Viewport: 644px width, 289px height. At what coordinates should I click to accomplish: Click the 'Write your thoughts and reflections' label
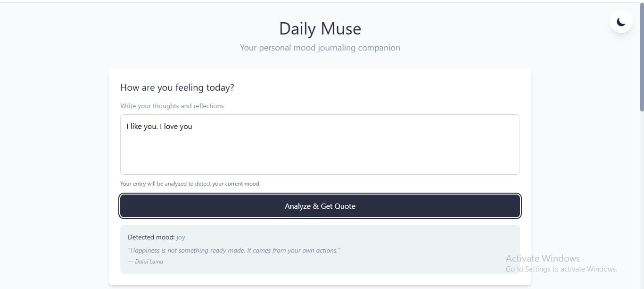tap(172, 106)
